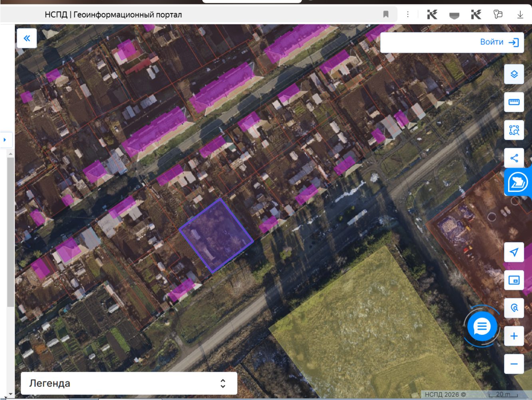Click the first K extension icon

(432, 15)
